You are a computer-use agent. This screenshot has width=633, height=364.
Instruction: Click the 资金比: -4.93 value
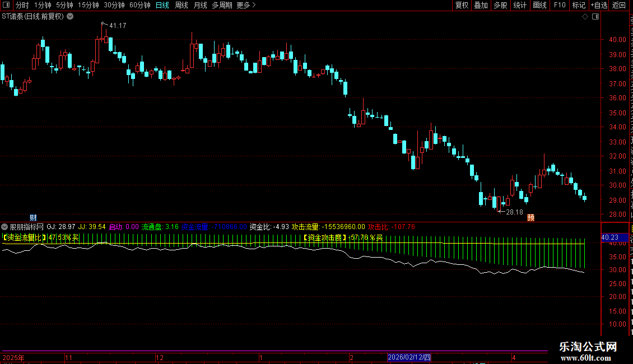click(269, 227)
